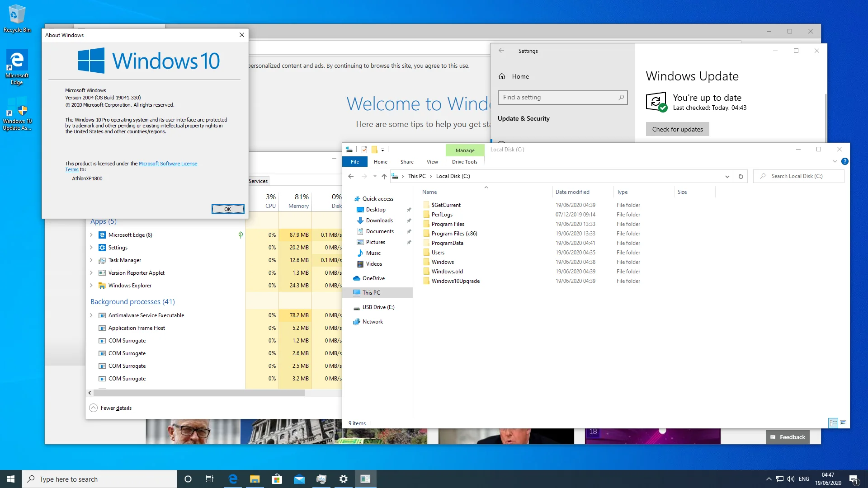This screenshot has width=868, height=488.
Task: Open File Explorer from the taskbar
Action: click(255, 479)
